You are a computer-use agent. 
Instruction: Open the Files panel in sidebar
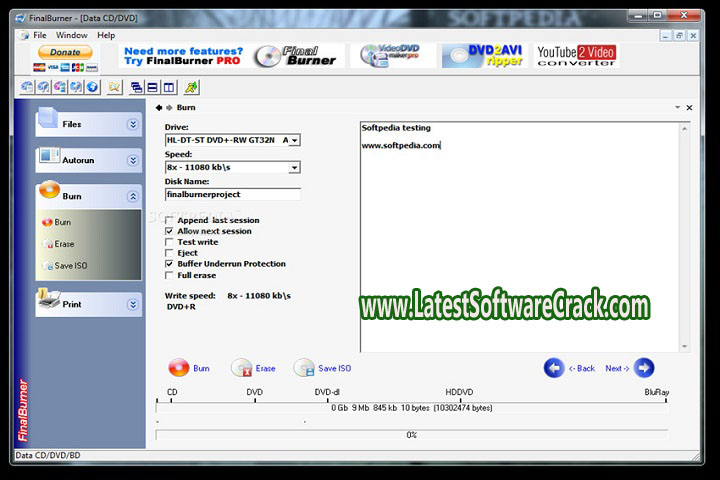88,124
